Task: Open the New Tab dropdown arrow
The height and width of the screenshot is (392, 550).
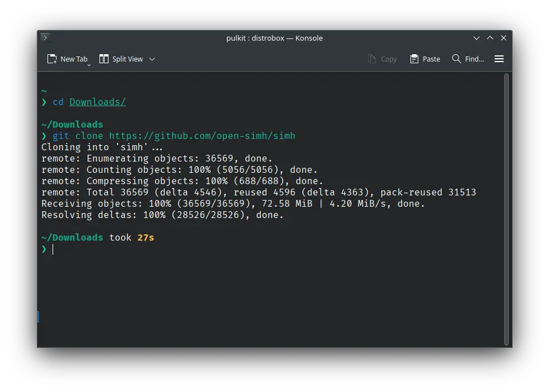Action: [89, 65]
